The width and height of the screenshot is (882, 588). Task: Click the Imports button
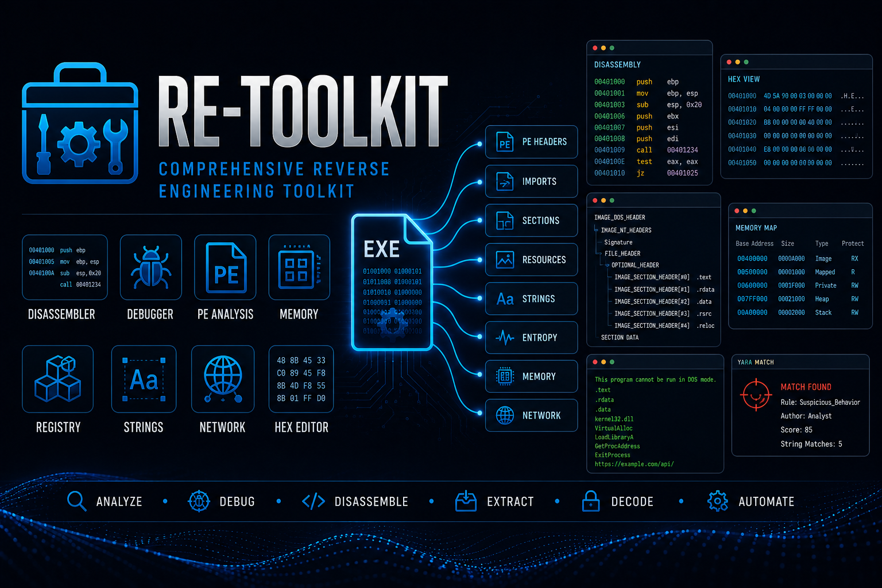(531, 181)
